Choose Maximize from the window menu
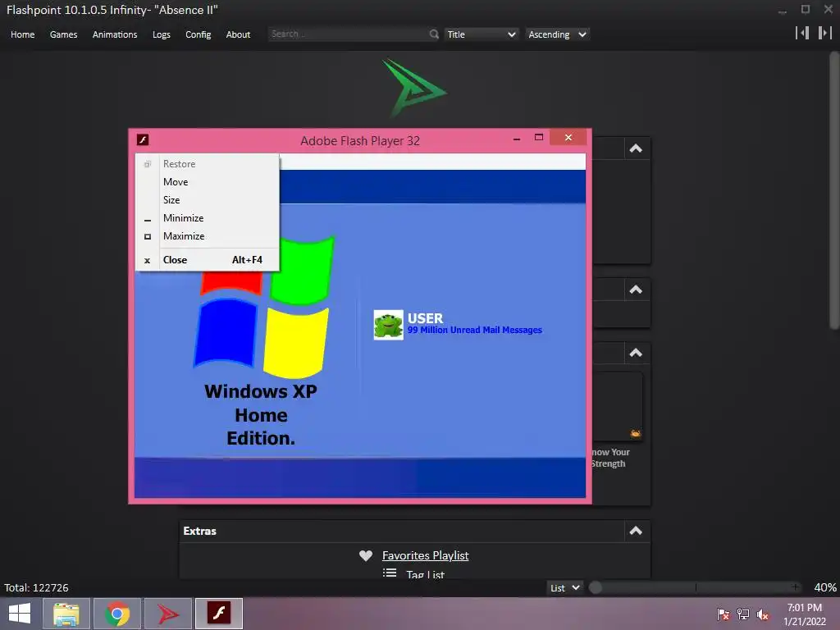 (x=208, y=236)
